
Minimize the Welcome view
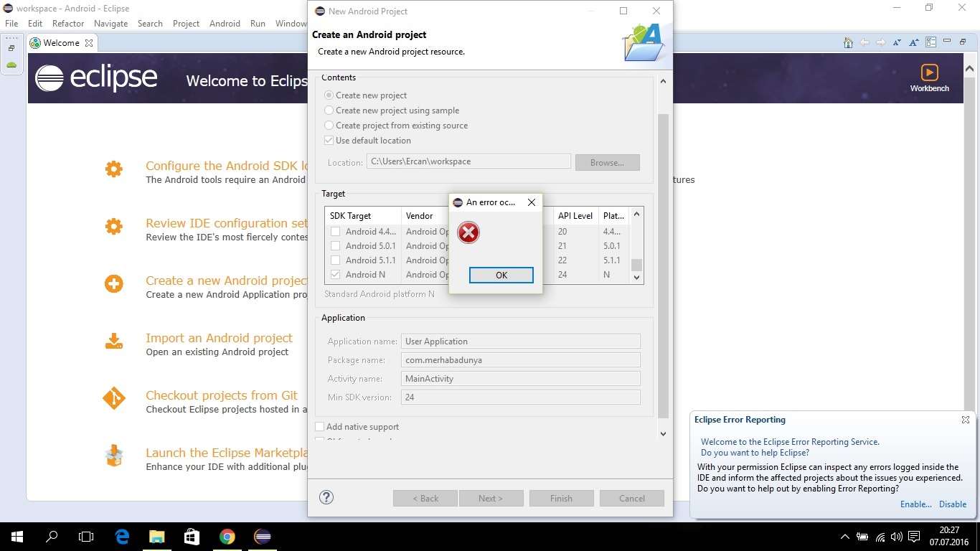947,42
